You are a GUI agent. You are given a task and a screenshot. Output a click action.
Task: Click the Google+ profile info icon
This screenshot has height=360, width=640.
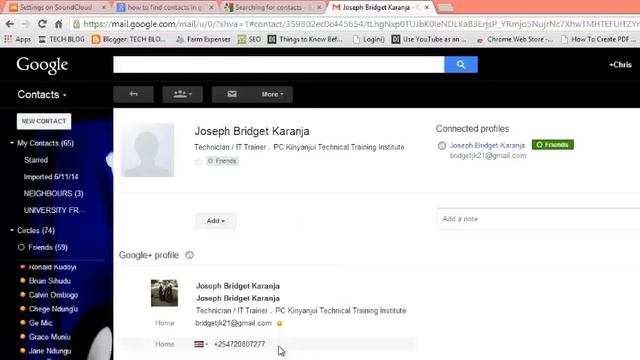[x=189, y=255]
